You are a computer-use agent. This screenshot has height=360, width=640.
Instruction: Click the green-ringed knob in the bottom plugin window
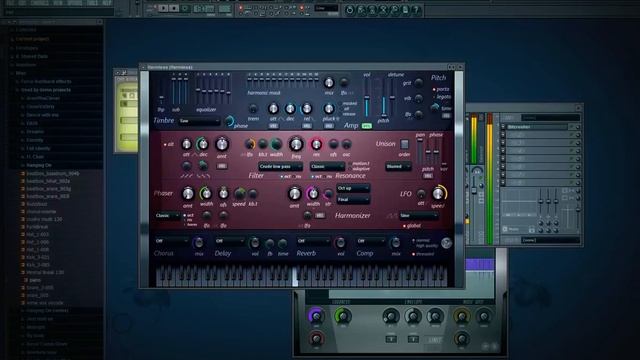(343, 316)
